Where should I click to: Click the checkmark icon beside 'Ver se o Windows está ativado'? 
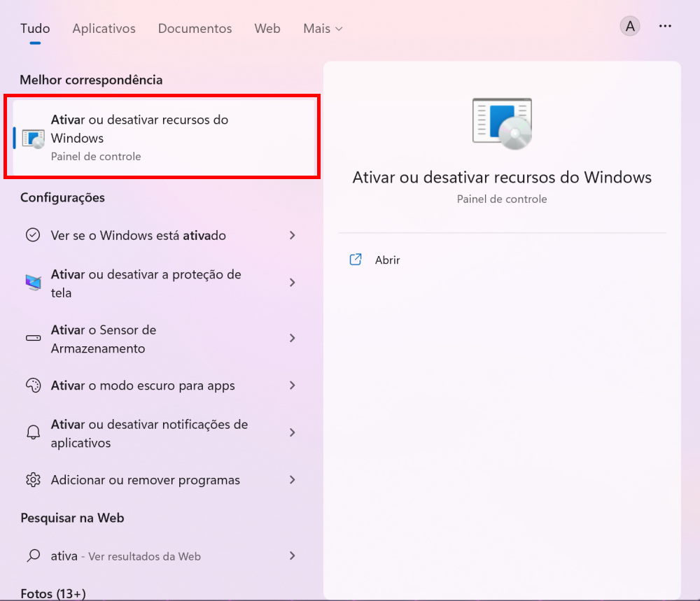33,234
